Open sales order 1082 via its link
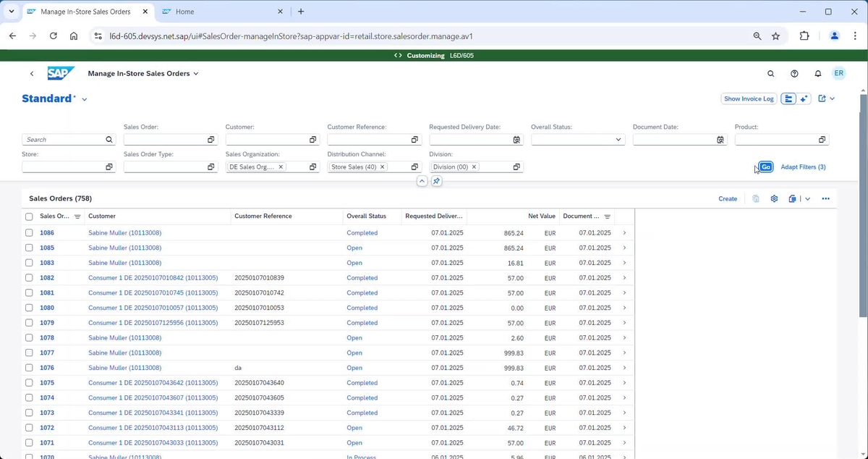868x459 pixels. pos(46,277)
